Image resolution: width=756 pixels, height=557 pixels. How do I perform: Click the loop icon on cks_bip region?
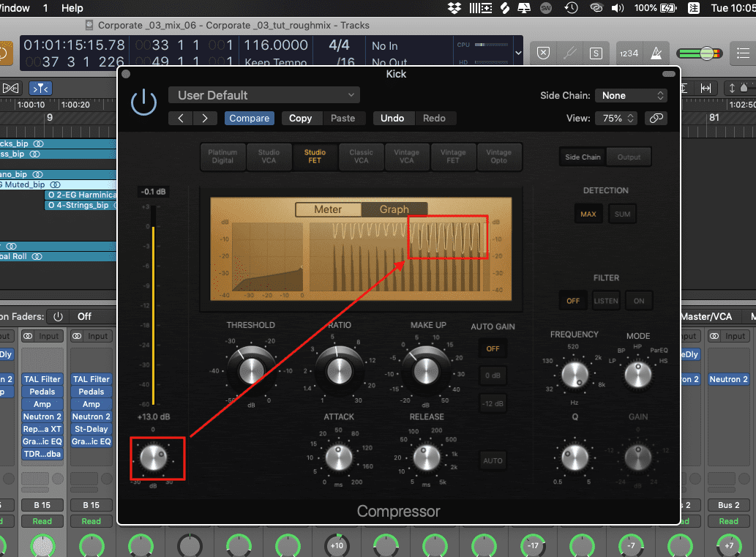pyautogui.click(x=38, y=143)
